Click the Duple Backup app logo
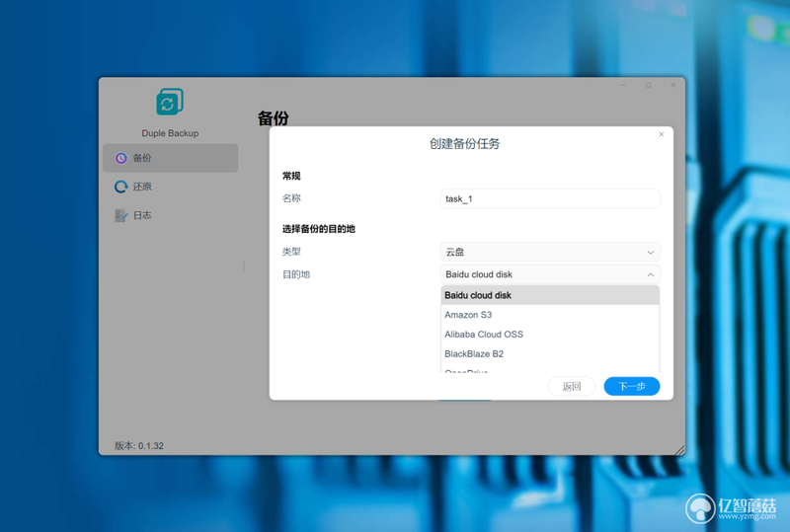The width and height of the screenshot is (790, 532). [x=170, y=102]
